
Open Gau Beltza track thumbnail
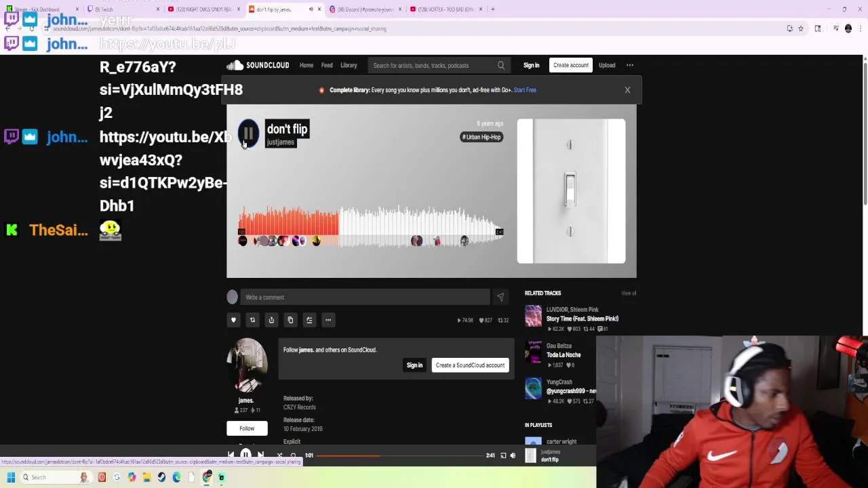[x=533, y=352]
